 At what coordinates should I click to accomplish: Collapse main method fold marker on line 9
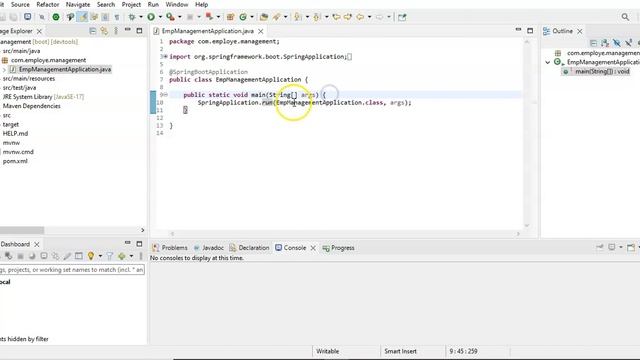point(166,95)
